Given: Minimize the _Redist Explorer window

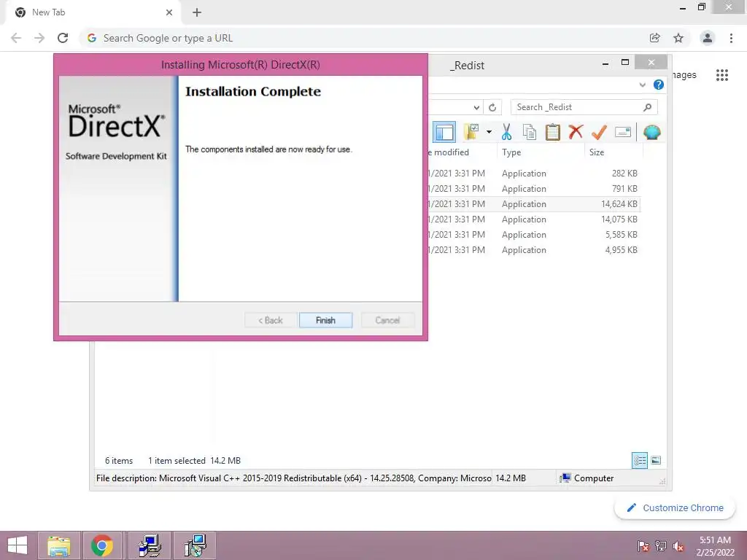Looking at the screenshot, I should [x=605, y=63].
